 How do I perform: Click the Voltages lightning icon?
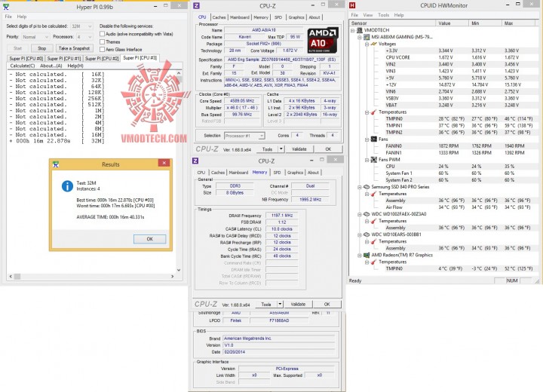pyautogui.click(x=373, y=44)
